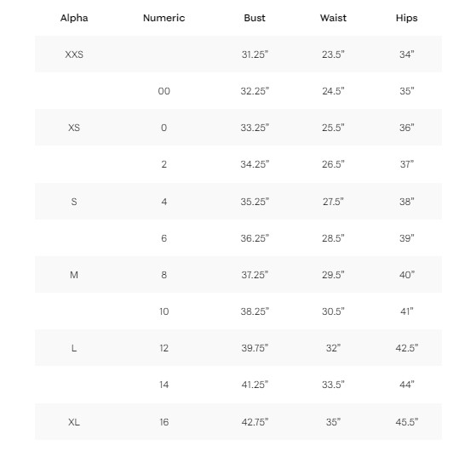Click the Hips column header
The image size is (476, 451).
pyautogui.click(x=407, y=18)
